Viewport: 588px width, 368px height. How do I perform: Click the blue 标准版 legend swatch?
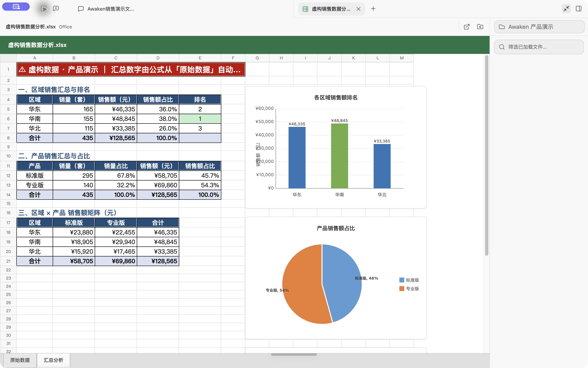[x=402, y=280]
